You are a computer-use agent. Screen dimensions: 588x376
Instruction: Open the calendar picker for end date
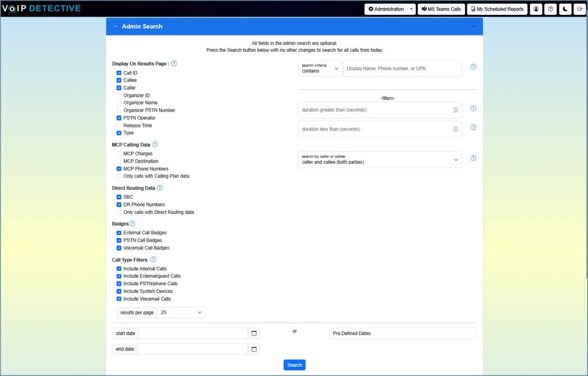tap(254, 348)
